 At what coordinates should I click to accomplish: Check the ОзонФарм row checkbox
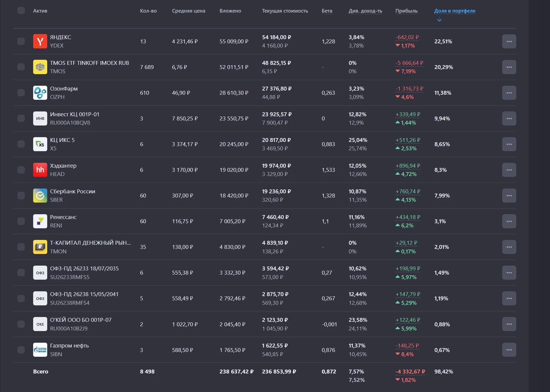(x=21, y=93)
